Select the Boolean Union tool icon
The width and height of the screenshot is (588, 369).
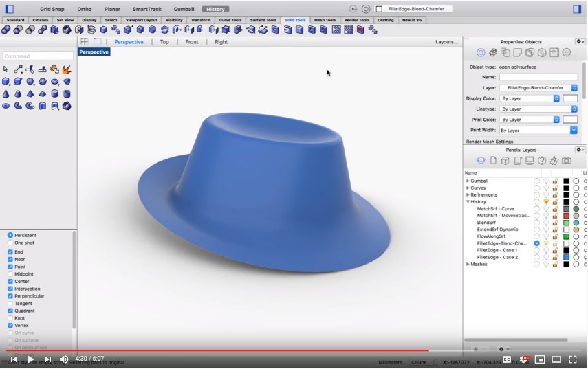pos(6,30)
